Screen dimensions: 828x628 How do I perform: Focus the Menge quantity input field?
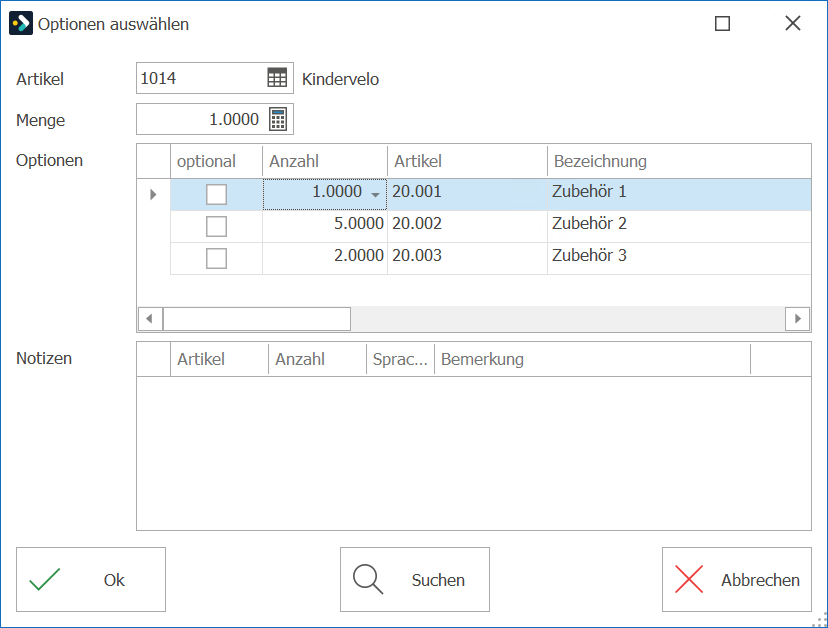(201, 119)
